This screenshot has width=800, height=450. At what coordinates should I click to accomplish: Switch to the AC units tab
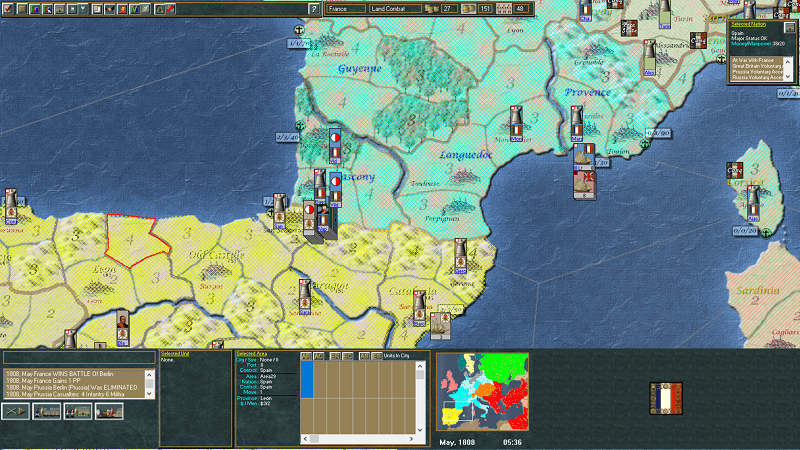318,356
